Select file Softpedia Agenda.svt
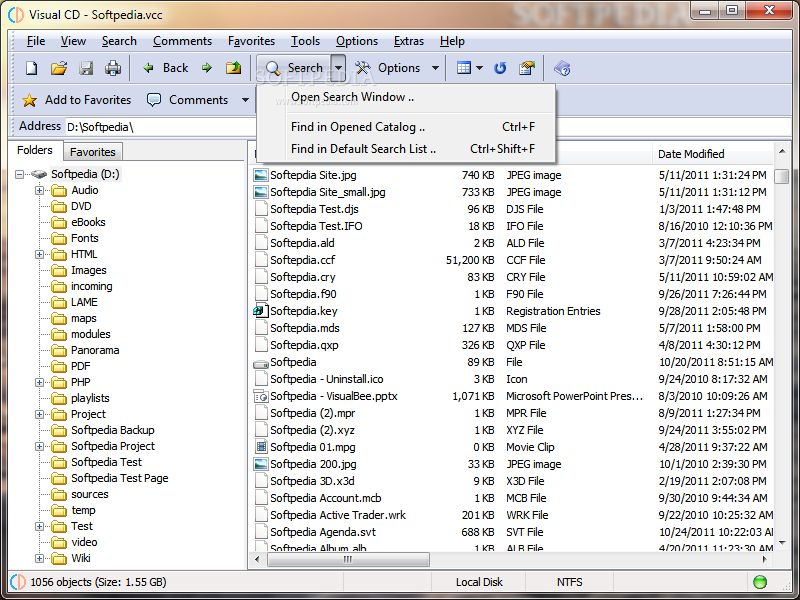Screen dimensions: 800x600 (x=323, y=532)
